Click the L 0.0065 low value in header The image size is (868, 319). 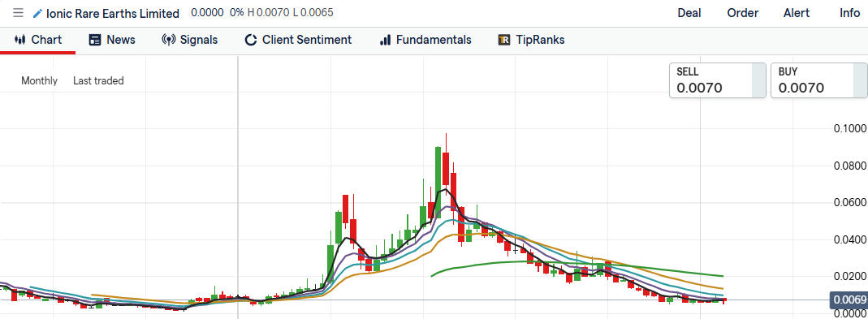point(313,12)
